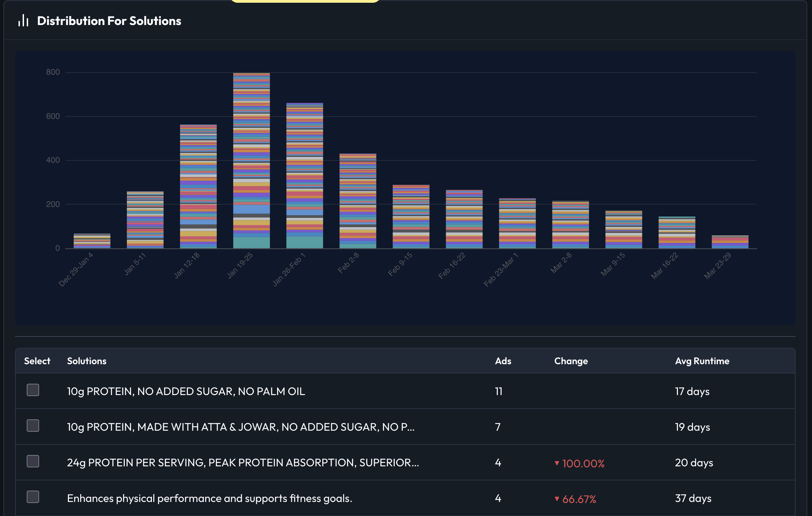Click the Feb 9-15 stacked bar
812x516 pixels.
tap(411, 217)
